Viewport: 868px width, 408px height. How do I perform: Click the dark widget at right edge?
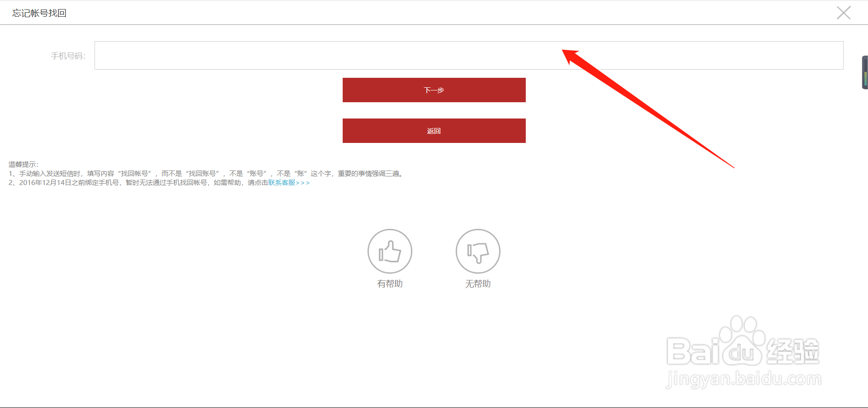tap(865, 72)
